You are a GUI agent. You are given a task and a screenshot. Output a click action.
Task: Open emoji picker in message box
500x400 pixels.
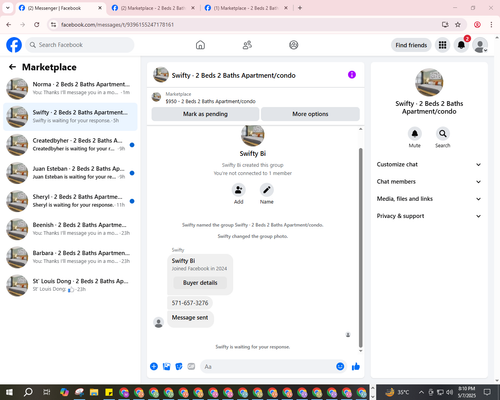coord(340,367)
